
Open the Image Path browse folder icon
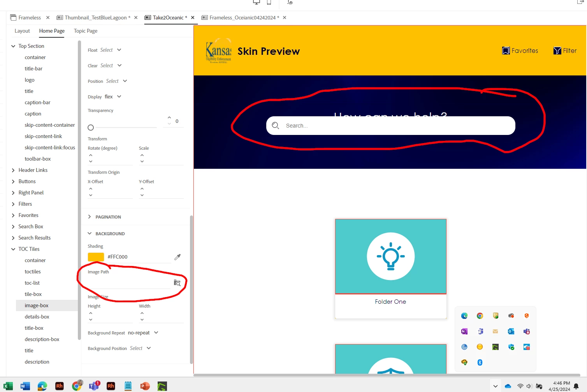(177, 283)
